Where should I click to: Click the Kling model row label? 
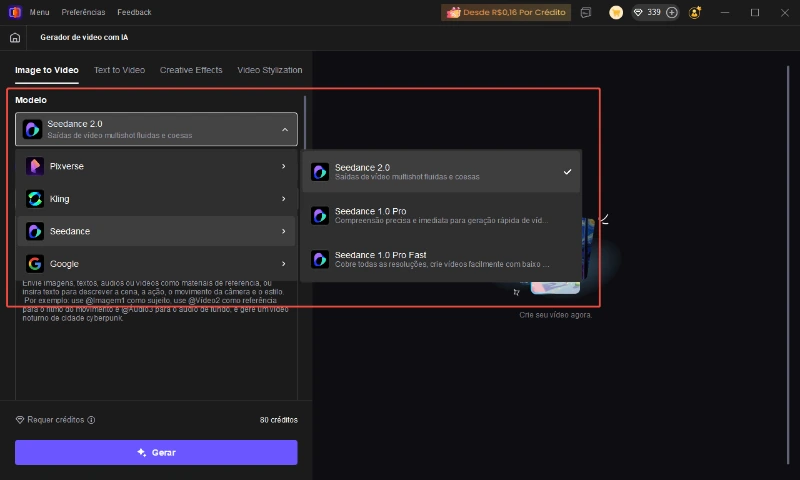point(60,199)
